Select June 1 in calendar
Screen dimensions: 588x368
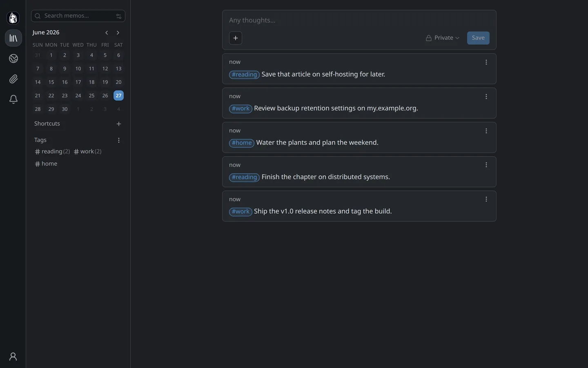[51, 55]
